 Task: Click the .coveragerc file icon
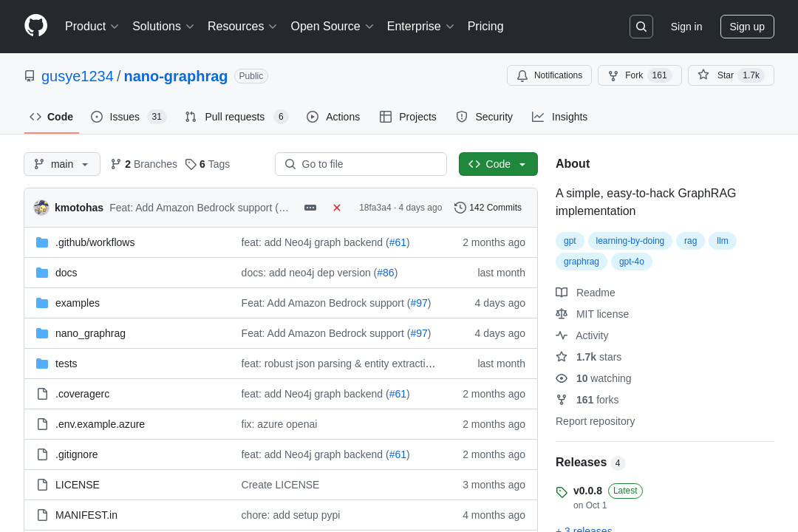point(42,394)
